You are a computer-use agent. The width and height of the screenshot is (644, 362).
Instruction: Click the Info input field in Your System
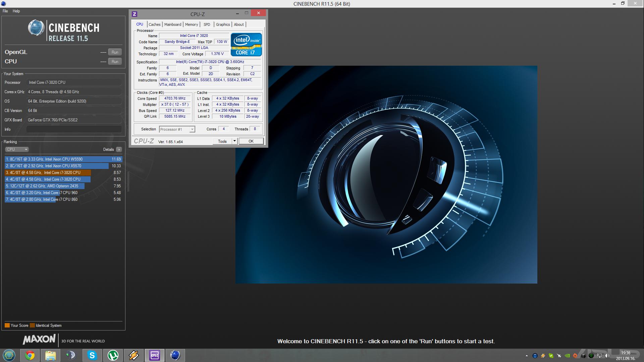pyautogui.click(x=74, y=129)
